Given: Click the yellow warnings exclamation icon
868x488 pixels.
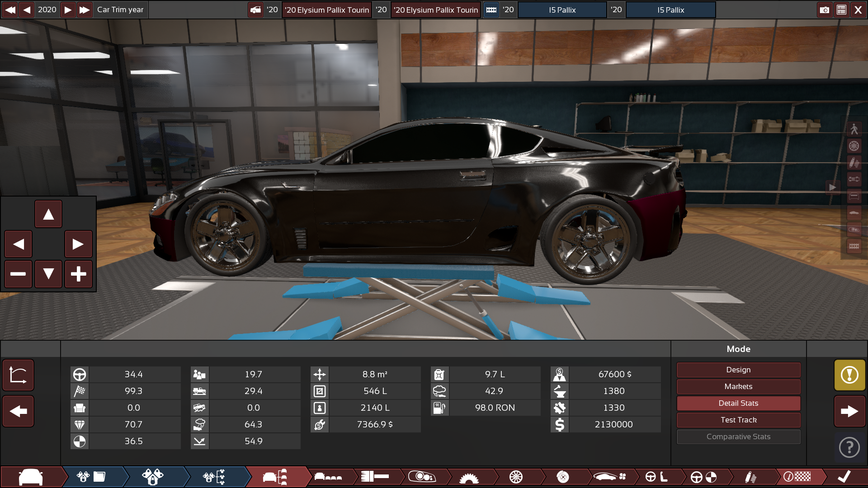Looking at the screenshot, I should (849, 375).
